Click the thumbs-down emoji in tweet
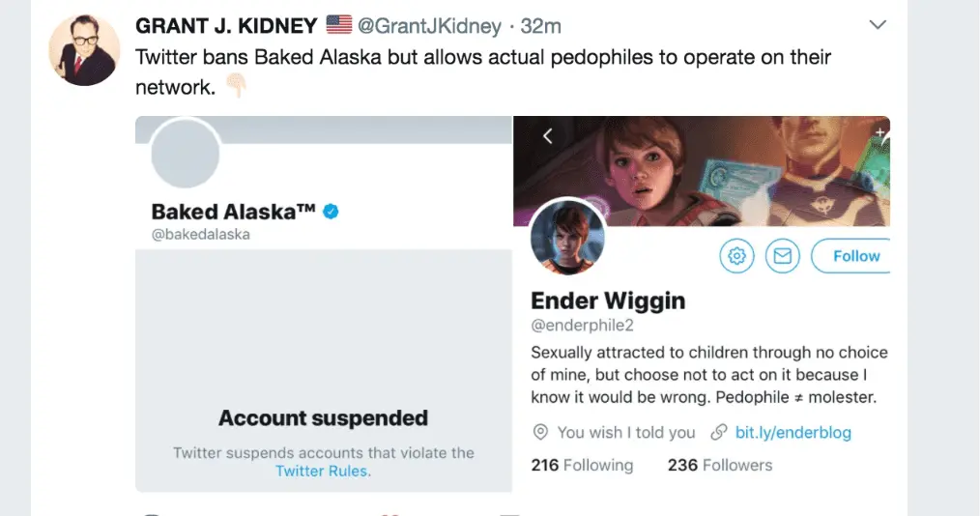The width and height of the screenshot is (980, 516). coord(236,87)
